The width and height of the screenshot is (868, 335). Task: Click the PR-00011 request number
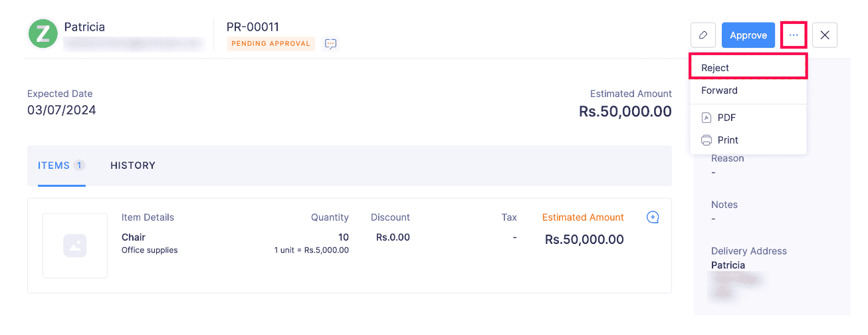253,27
